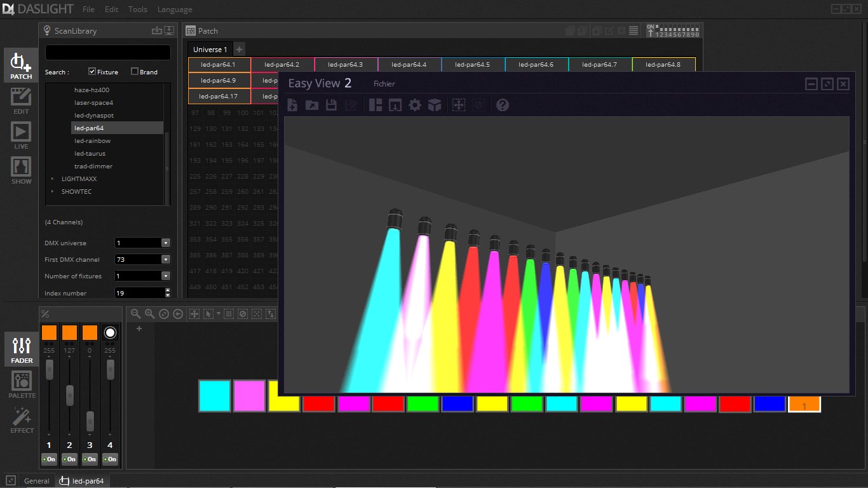Toggle the Brand search checkbox
Image resolution: width=868 pixels, height=488 pixels.
[x=135, y=71]
